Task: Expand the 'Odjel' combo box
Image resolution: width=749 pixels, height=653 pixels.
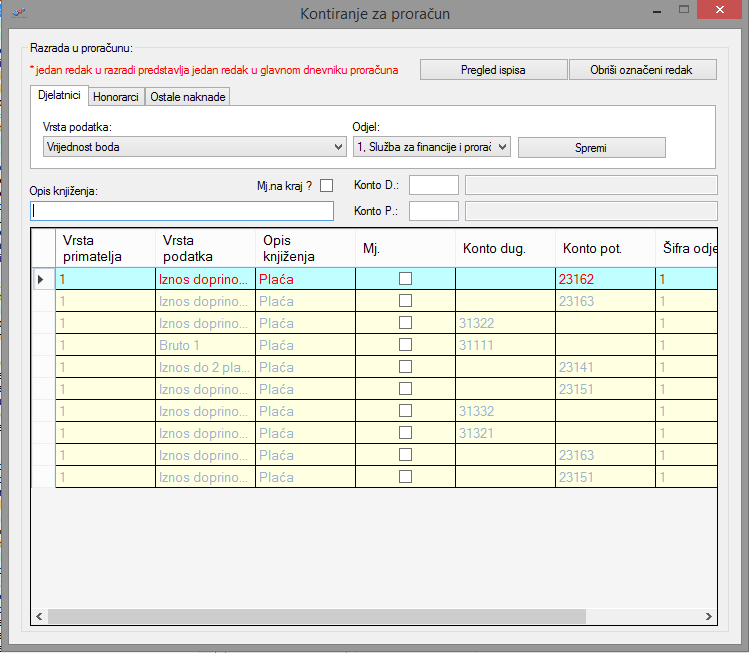Action: [431, 147]
